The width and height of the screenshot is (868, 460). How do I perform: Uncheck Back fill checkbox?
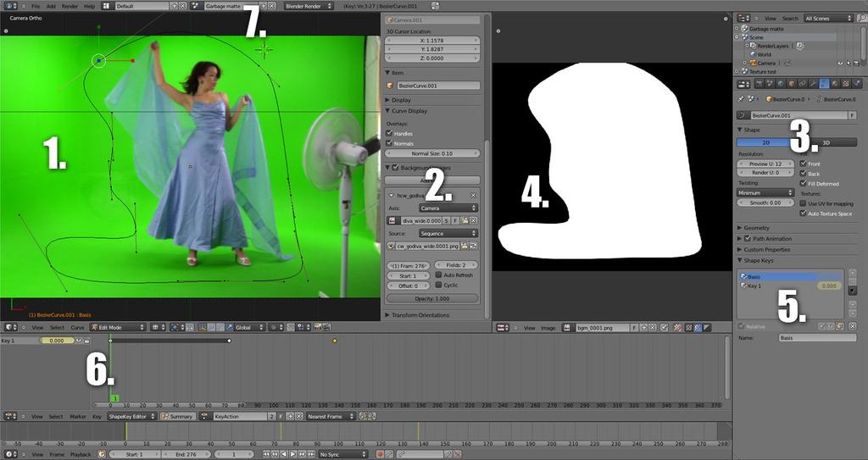[804, 174]
